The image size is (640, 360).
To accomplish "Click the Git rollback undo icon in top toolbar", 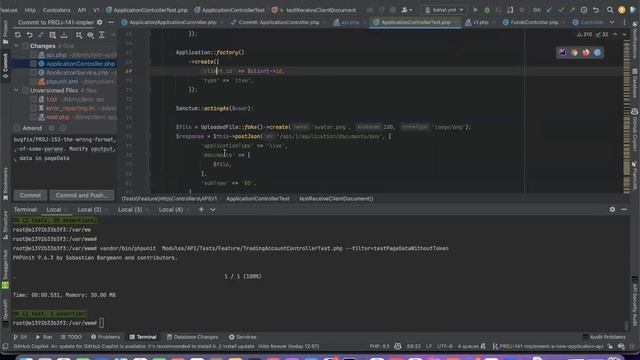I will tap(596, 10).
